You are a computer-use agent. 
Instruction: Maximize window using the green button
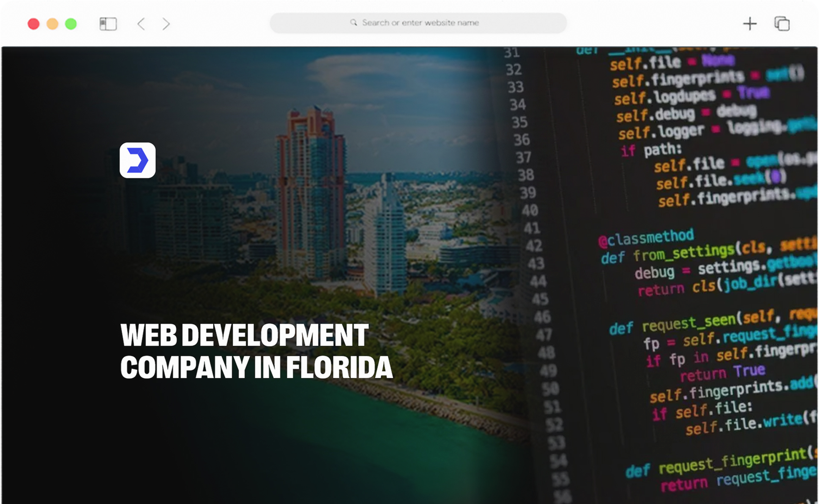(71, 24)
